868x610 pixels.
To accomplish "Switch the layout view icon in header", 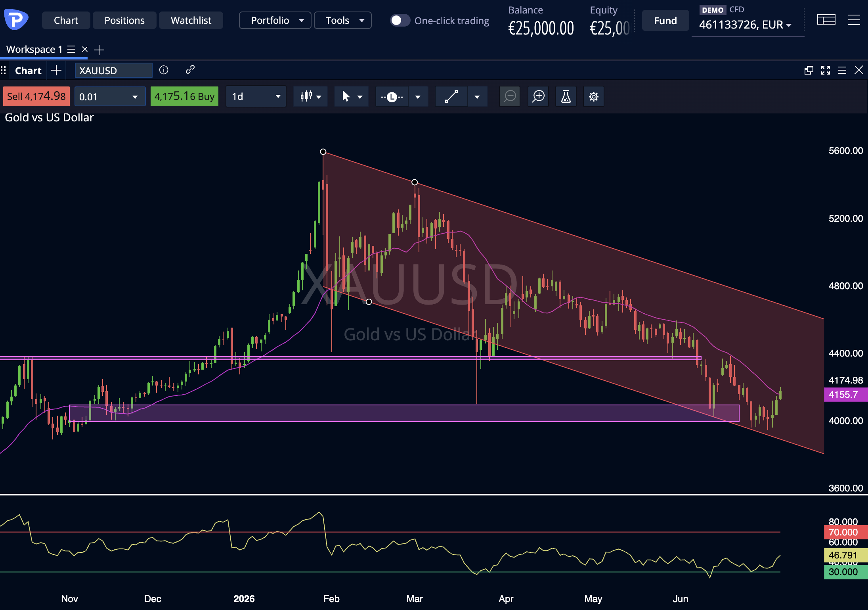I will tap(826, 19).
